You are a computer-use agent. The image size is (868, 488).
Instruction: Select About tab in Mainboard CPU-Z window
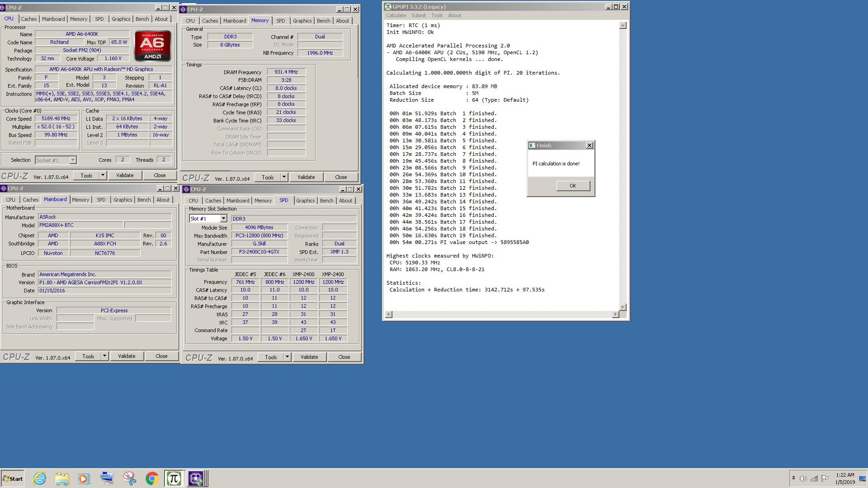[163, 200]
